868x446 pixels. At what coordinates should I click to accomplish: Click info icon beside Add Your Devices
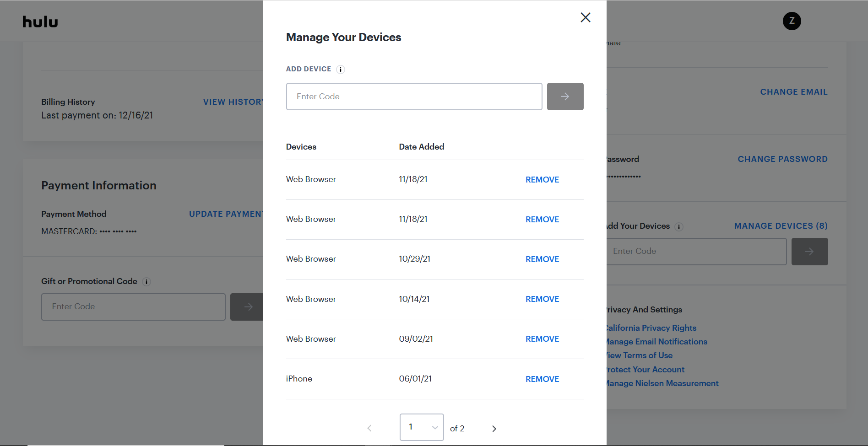click(x=679, y=227)
